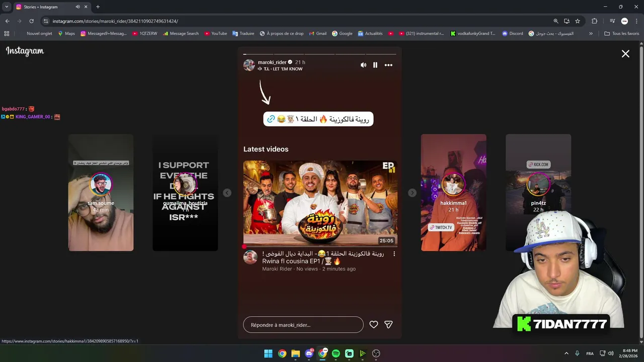Open story options three-dot menu

(x=388, y=65)
